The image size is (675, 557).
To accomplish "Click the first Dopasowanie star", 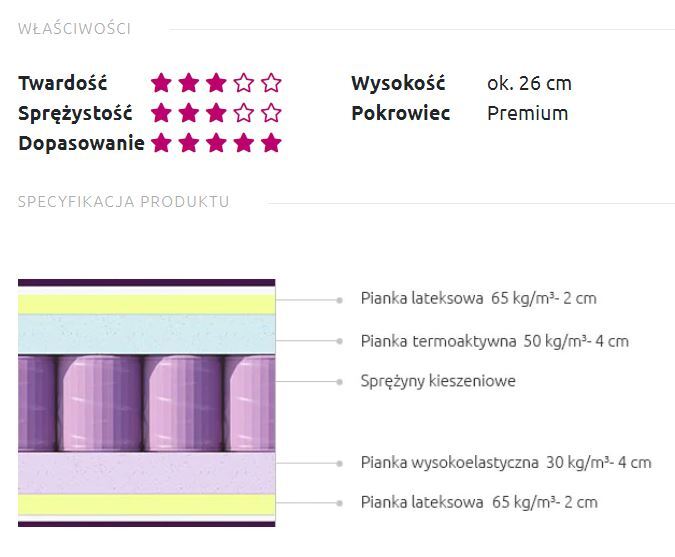I will coord(162,143).
